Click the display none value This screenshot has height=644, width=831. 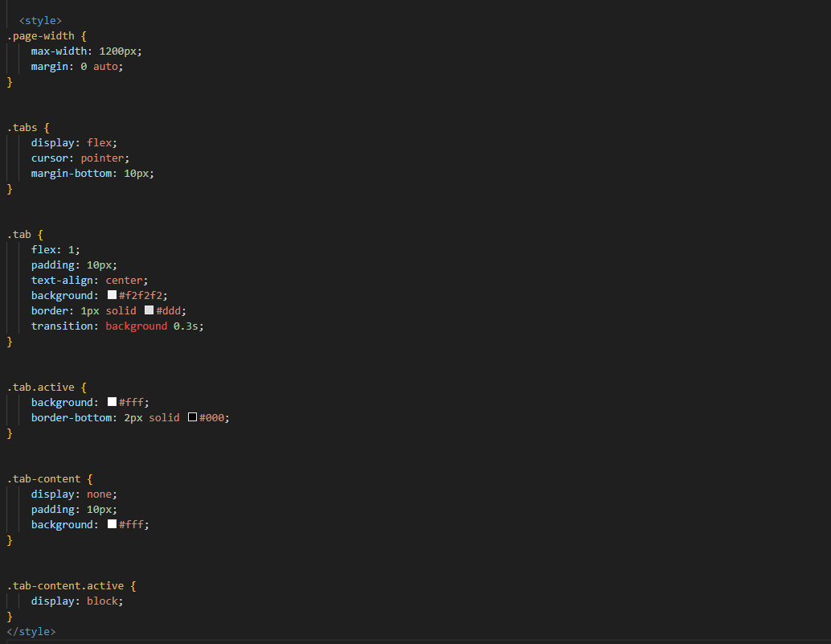pyautogui.click(x=101, y=494)
